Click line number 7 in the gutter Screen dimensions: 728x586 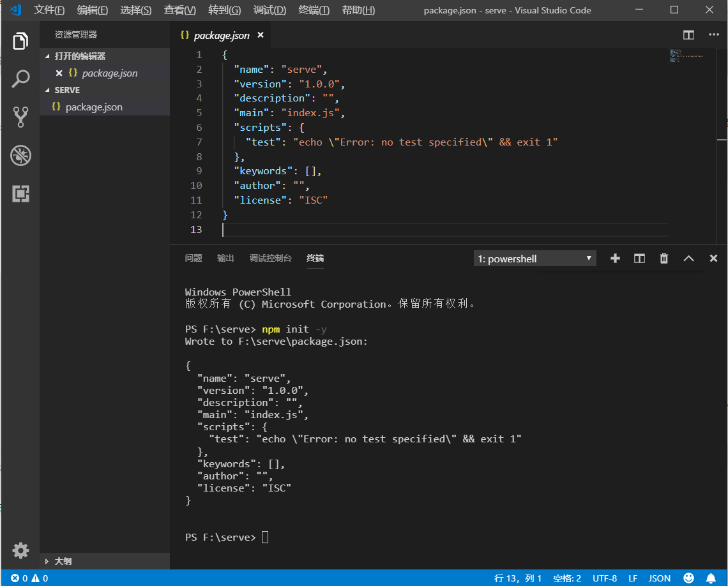[x=199, y=142]
